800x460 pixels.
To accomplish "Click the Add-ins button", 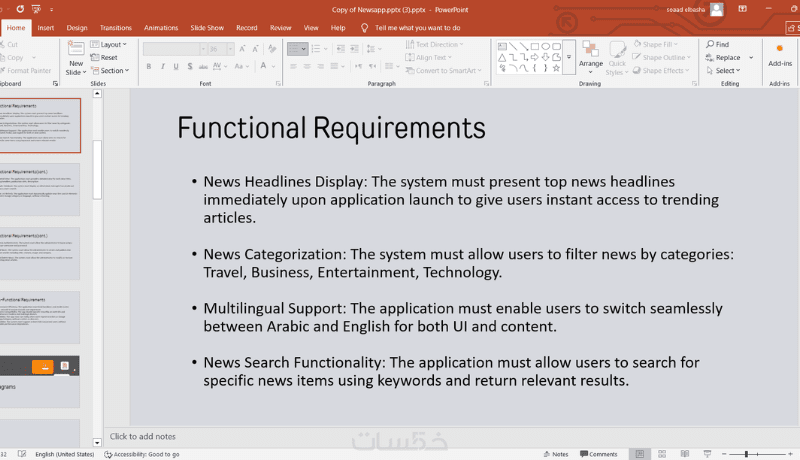I will click(x=780, y=55).
